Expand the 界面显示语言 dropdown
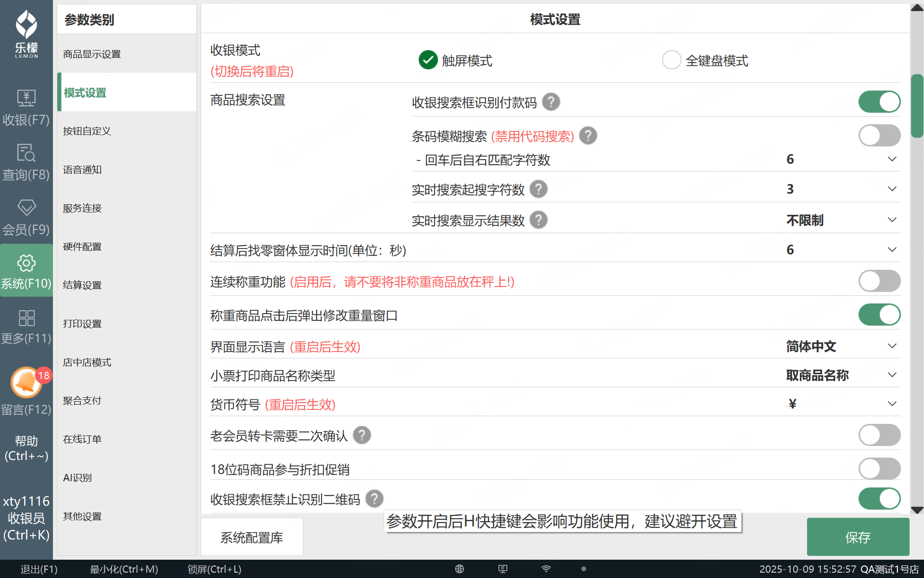Image resolution: width=924 pixels, height=578 pixels. [891, 346]
